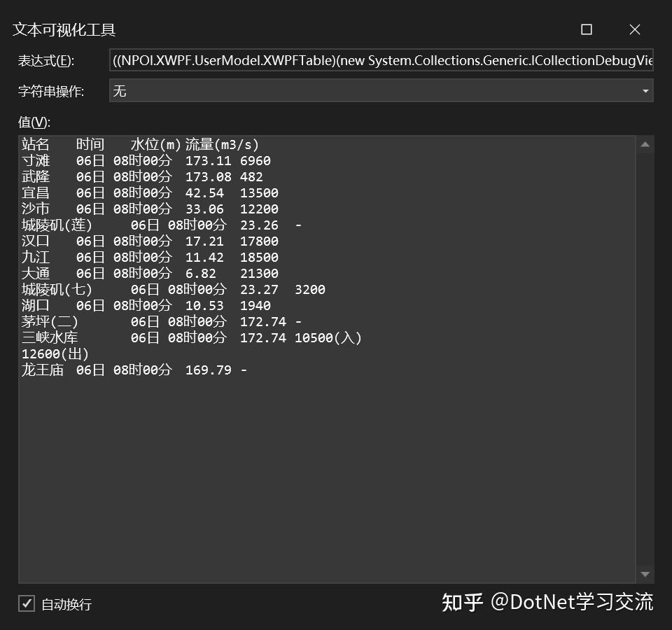Screen dimensions: 672x630
Task: Click water level 42.54 in 宜昌 row
Action: point(204,193)
